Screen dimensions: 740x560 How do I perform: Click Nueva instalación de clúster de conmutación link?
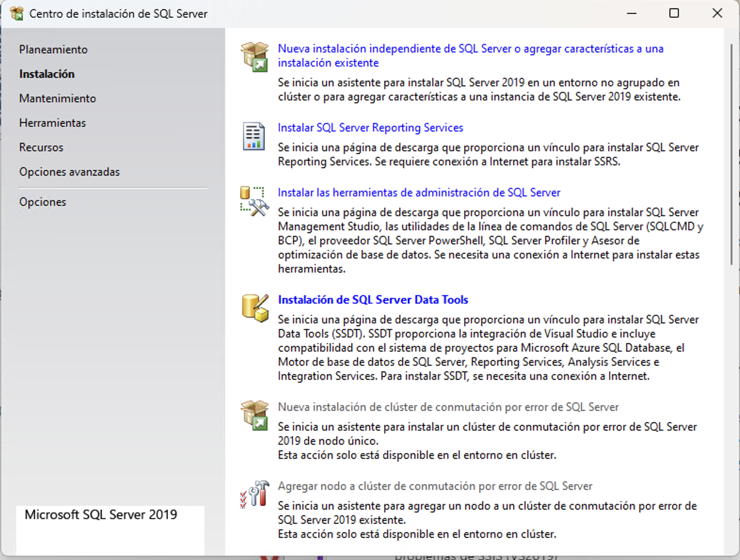448,407
